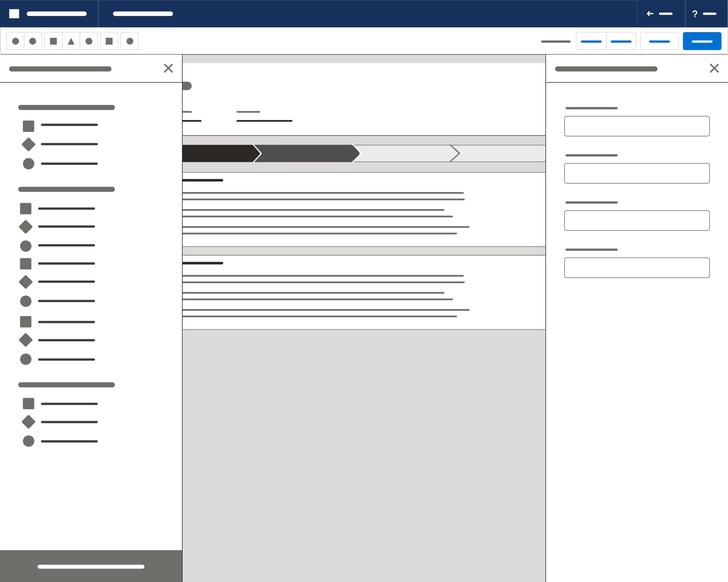Click the square icon beside the triangle

(53, 41)
